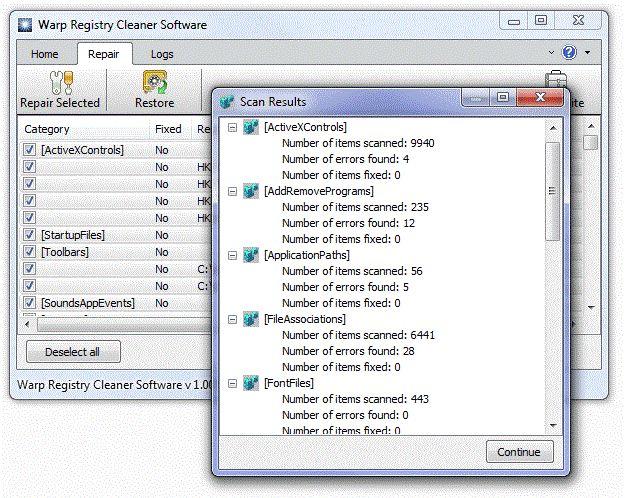Click the Continue button
The width and height of the screenshot is (625, 498).
coord(519,452)
